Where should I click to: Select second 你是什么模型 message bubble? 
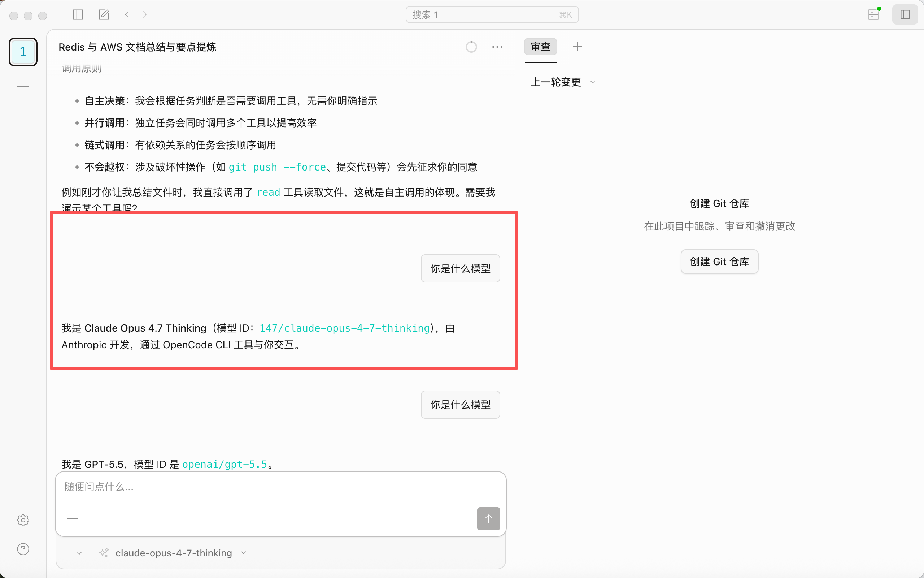pyautogui.click(x=461, y=405)
